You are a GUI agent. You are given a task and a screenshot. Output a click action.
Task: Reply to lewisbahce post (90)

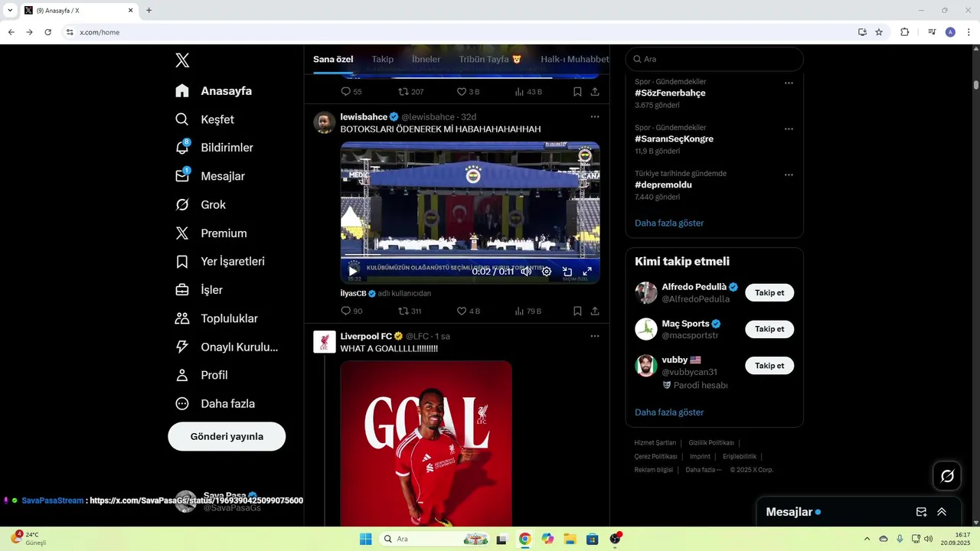tap(351, 311)
